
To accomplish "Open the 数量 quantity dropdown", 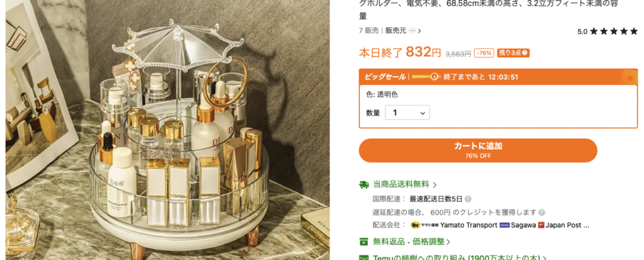I will pos(408,113).
